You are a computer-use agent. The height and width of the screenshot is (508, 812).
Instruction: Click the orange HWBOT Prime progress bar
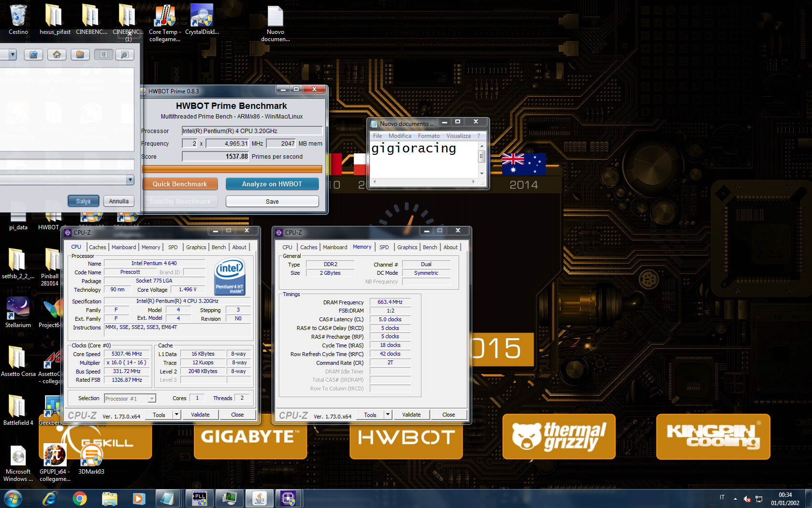(x=232, y=169)
